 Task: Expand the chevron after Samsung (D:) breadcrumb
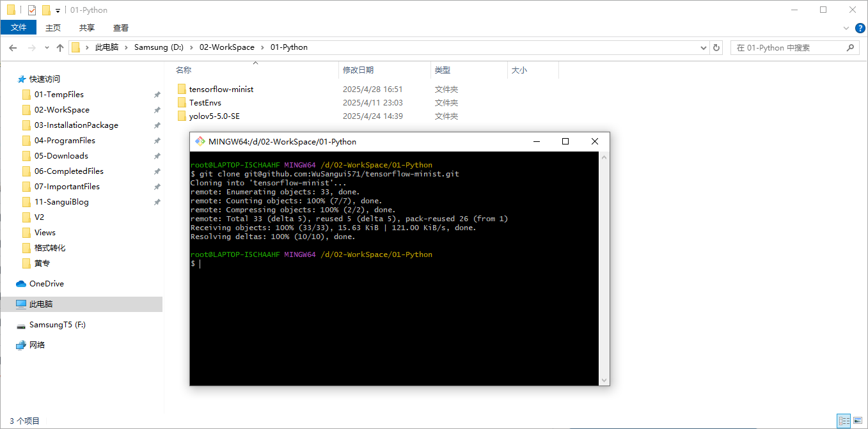point(193,47)
